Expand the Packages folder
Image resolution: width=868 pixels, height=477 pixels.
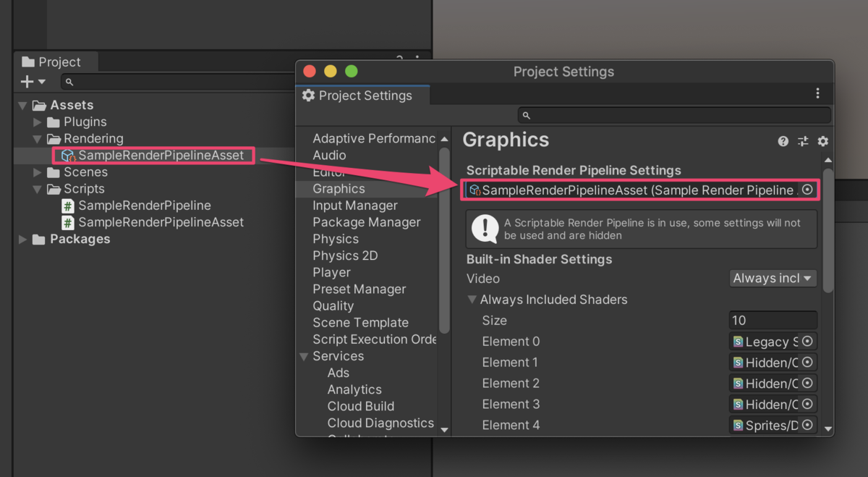23,239
